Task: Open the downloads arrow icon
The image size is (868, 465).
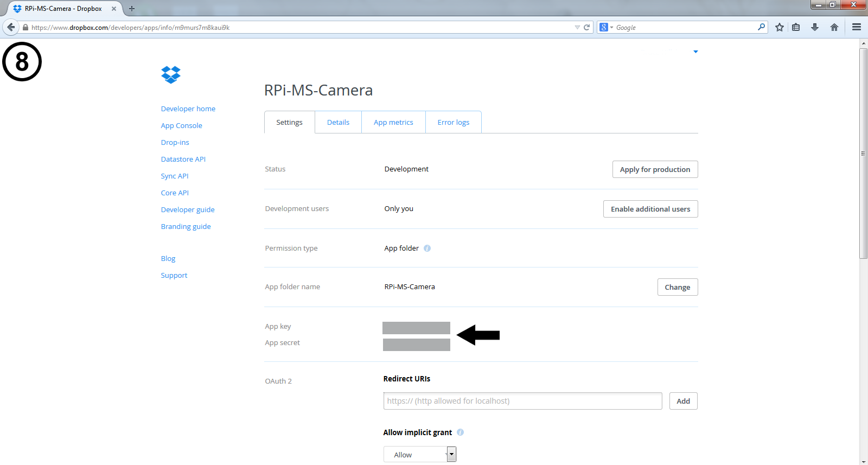Action: [815, 27]
